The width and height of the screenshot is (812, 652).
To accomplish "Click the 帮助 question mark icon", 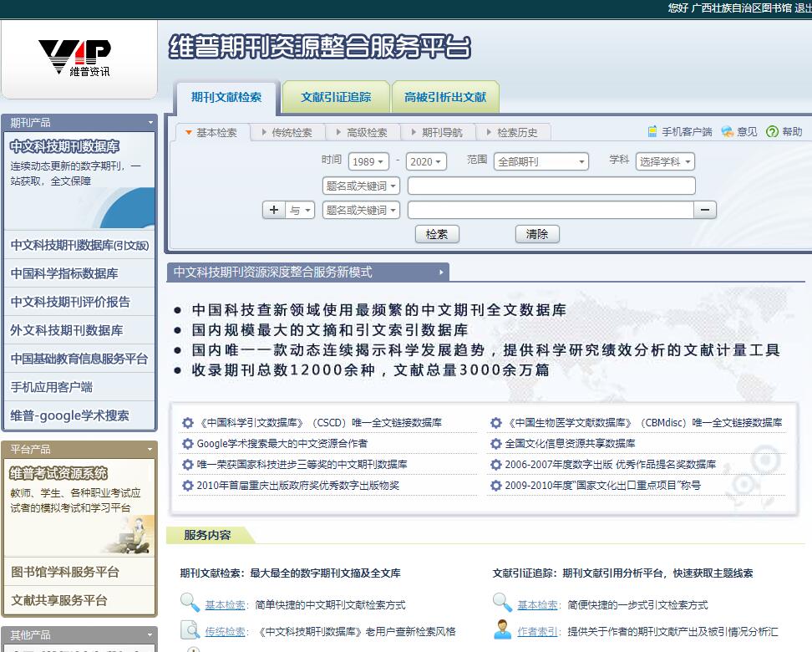I will coord(772,131).
